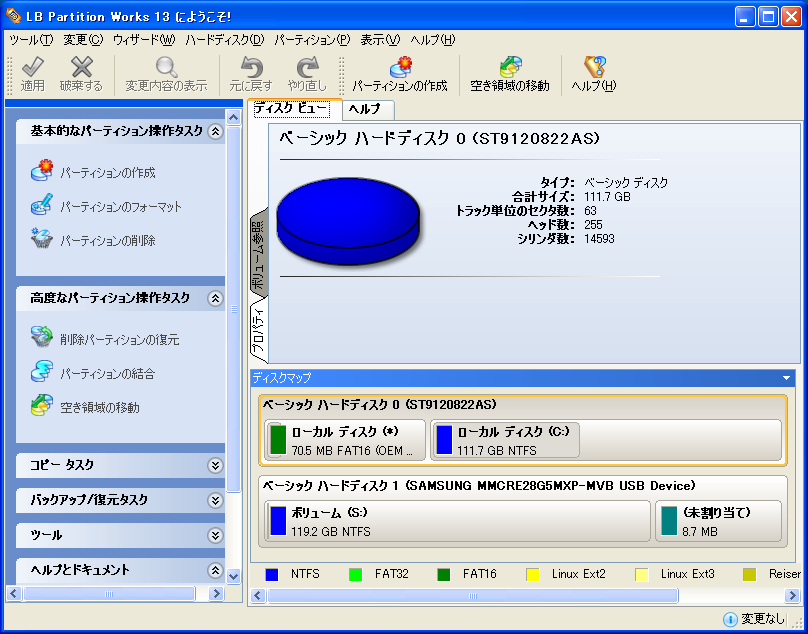Click the green FAT32 legend color swatch
Viewport: 808px width, 634px height.
[354, 574]
